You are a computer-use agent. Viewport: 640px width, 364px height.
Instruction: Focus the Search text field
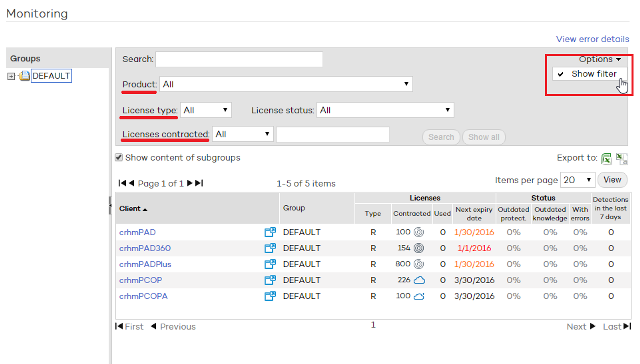[x=239, y=59]
